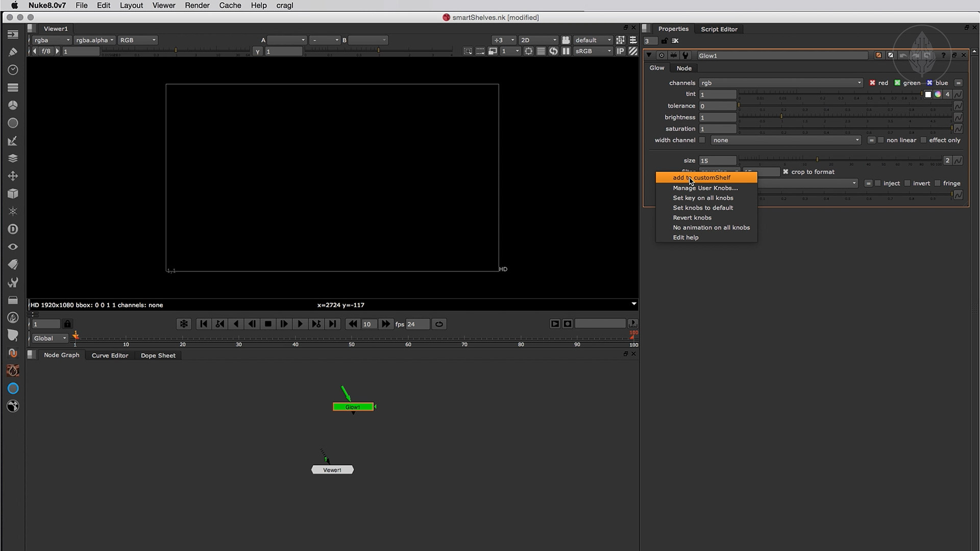
Task: Click the Glow1 node color wrench icon
Action: coord(685,55)
